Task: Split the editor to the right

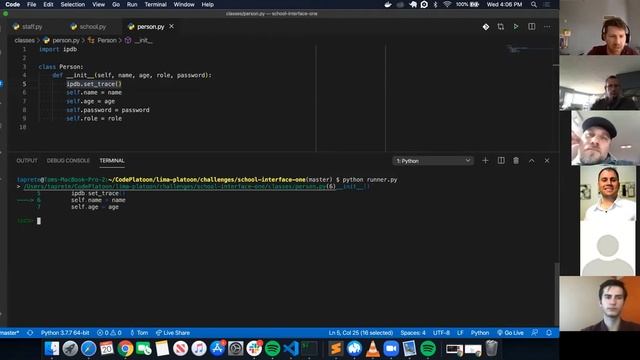Action: pos(531,27)
